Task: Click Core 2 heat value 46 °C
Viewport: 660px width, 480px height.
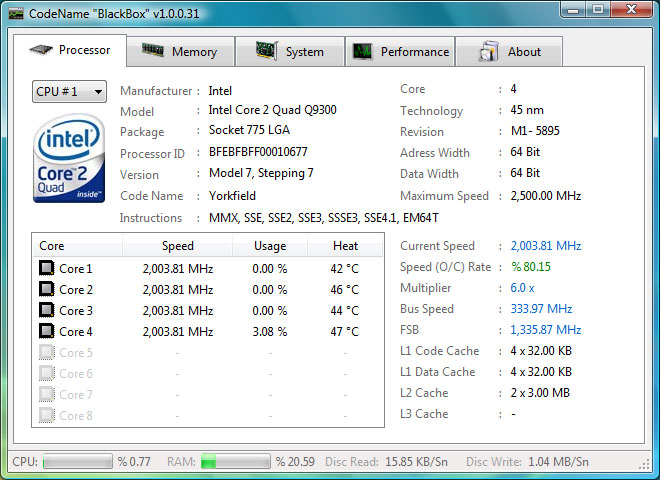Action: click(345, 290)
